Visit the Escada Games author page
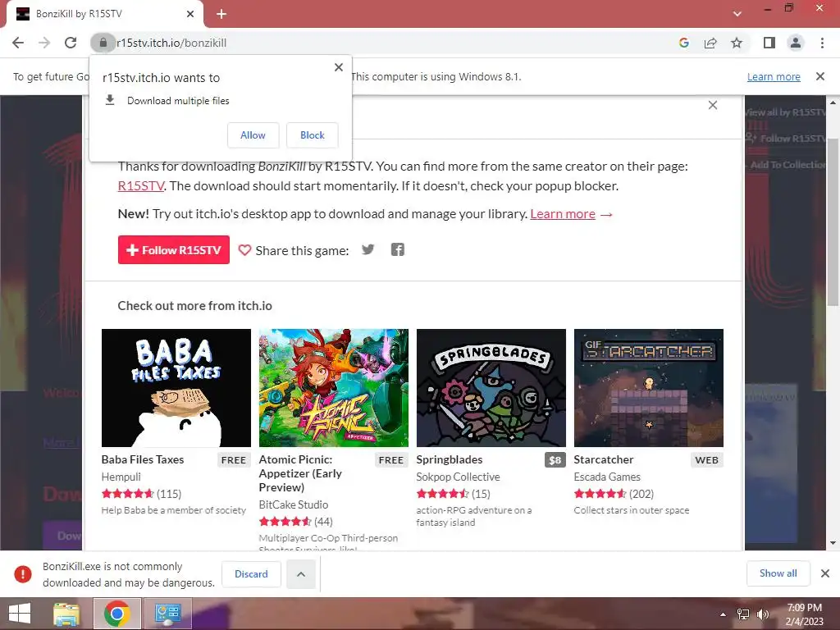The width and height of the screenshot is (840, 630). click(x=607, y=477)
